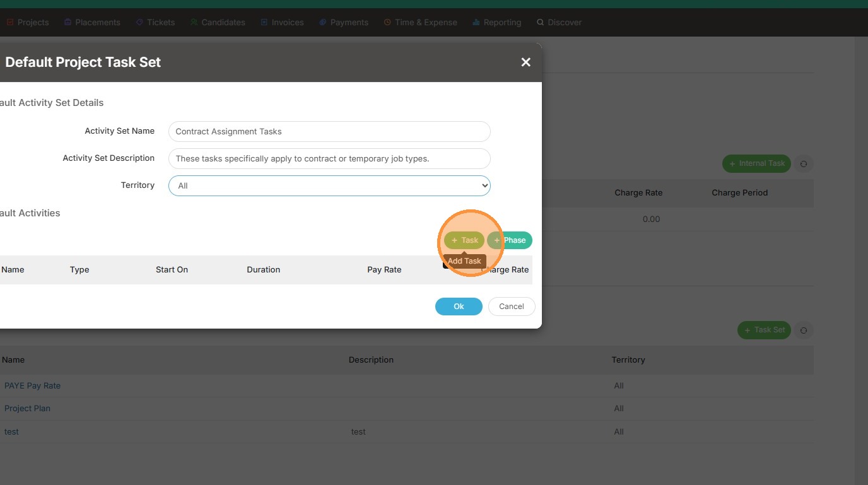
Task: Switch to Reporting
Action: click(497, 22)
